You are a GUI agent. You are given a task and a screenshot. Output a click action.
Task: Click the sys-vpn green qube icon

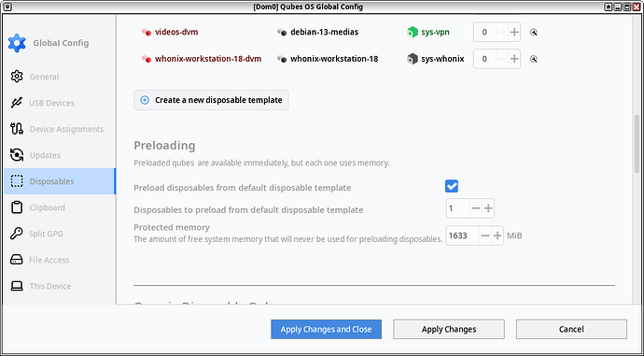pos(413,32)
